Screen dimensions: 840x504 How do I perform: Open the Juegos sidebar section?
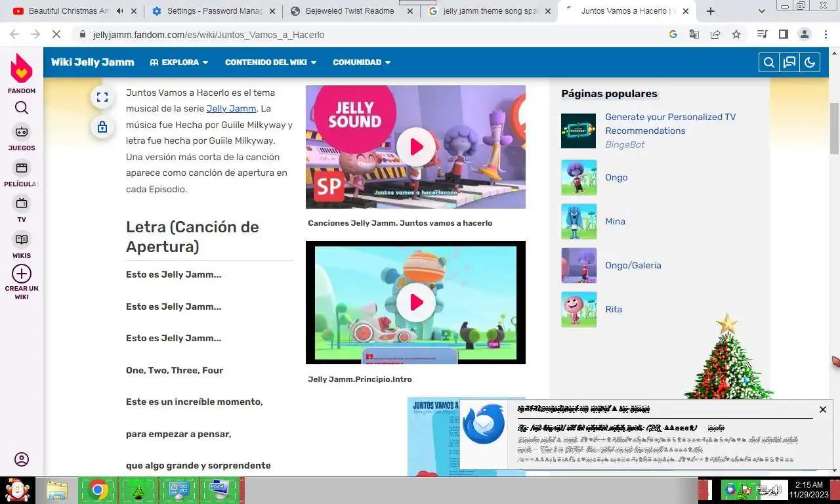click(x=22, y=138)
